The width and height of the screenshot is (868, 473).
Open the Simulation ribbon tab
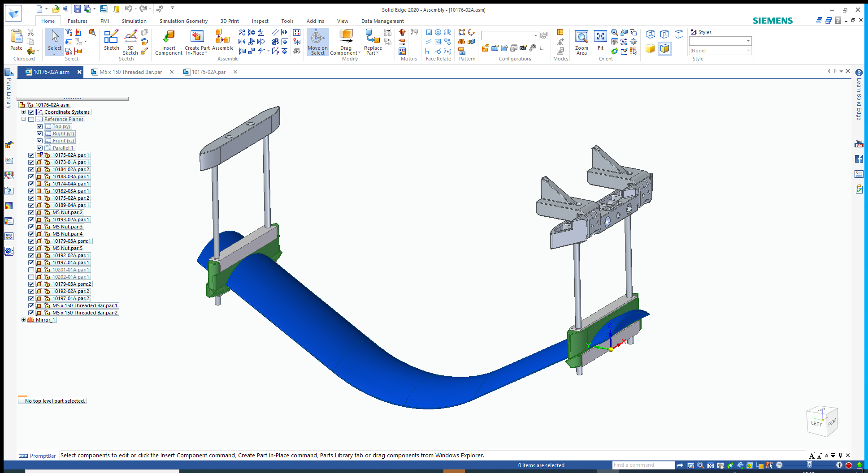click(134, 21)
